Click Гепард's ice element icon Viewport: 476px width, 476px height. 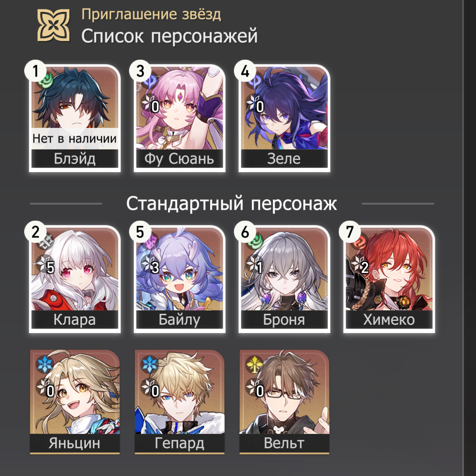(x=149, y=364)
